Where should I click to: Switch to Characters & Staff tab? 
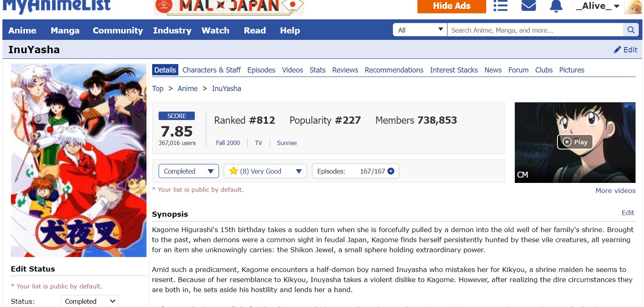coord(211,70)
